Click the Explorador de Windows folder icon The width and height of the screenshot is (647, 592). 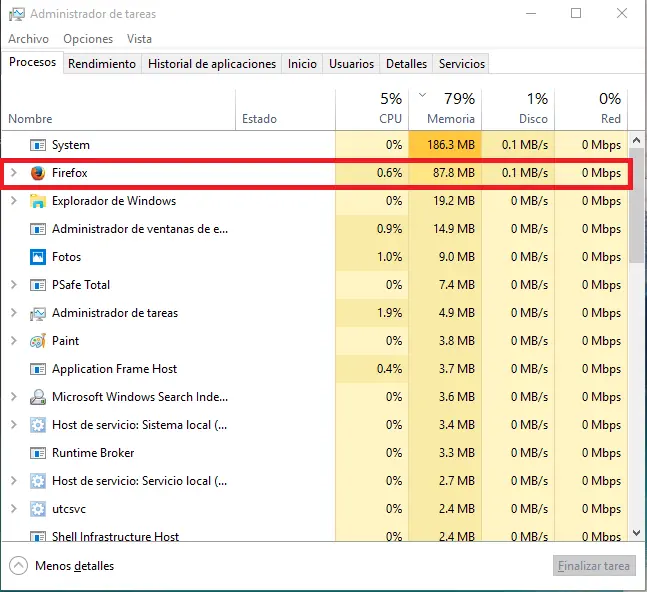pos(38,201)
